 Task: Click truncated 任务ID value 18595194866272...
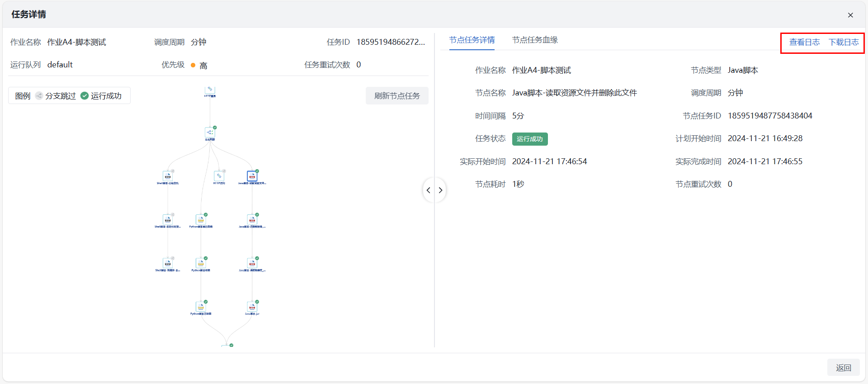[391, 42]
